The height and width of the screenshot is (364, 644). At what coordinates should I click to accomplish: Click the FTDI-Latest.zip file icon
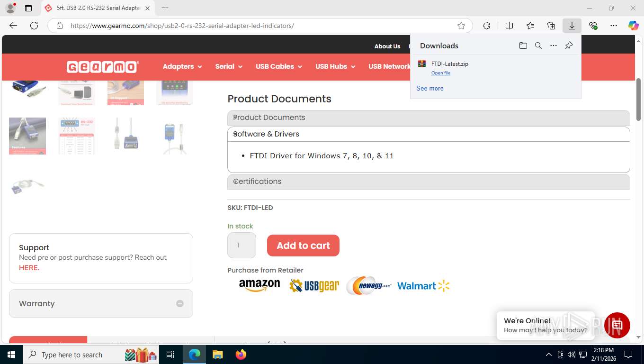click(422, 64)
